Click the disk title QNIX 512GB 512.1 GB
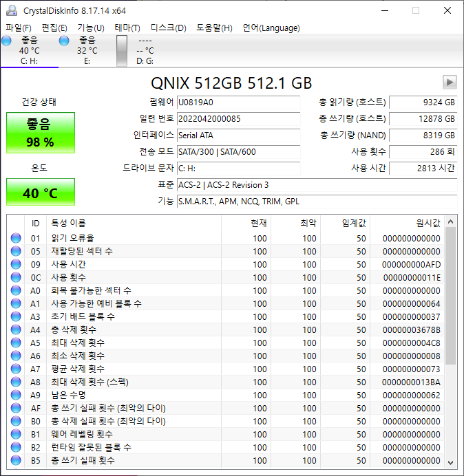This screenshot has width=464, height=476. (231, 83)
